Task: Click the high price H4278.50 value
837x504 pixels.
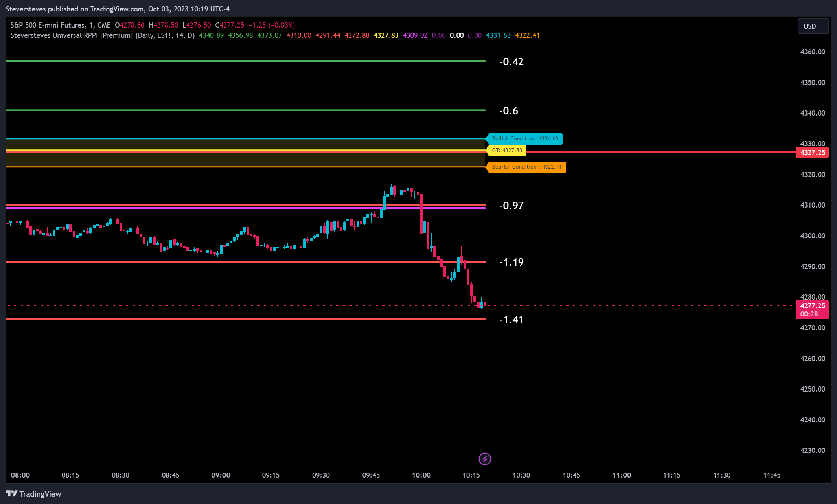Action: coord(163,25)
